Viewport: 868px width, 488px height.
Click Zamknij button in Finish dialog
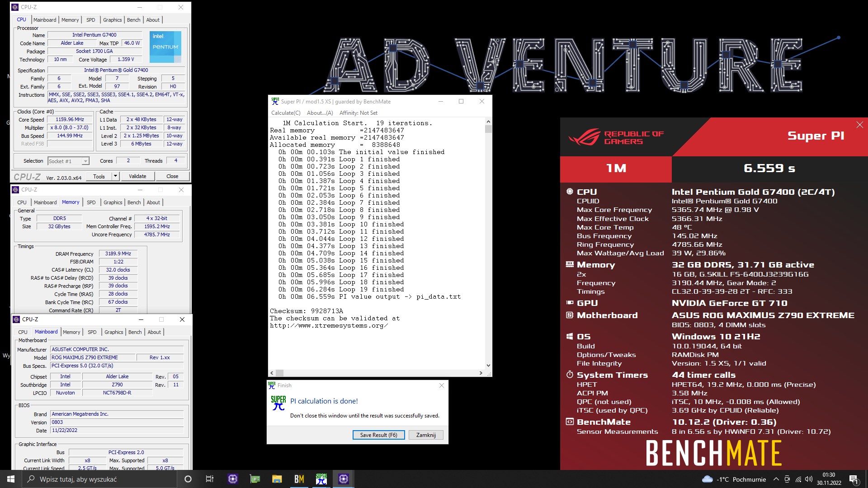click(x=426, y=435)
